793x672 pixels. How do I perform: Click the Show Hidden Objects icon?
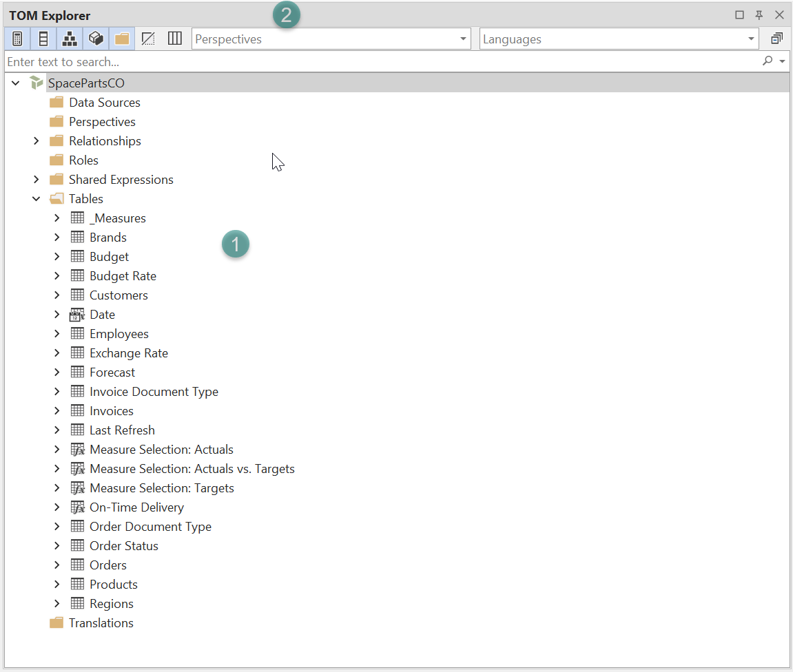coord(148,39)
